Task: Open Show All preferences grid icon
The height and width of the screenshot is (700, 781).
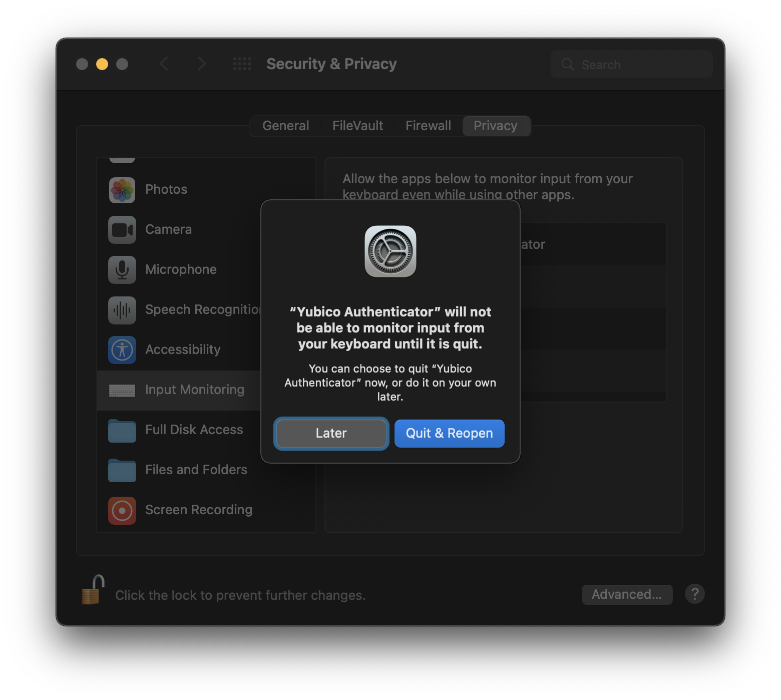Action: [x=242, y=64]
